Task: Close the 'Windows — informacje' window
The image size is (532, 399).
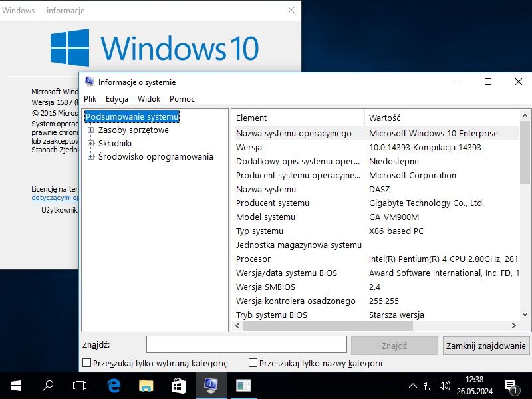Action: 291,10
